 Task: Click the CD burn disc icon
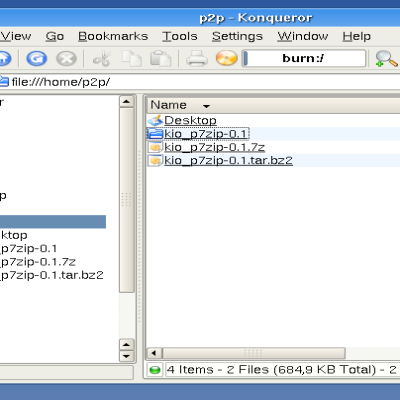[x=227, y=58]
